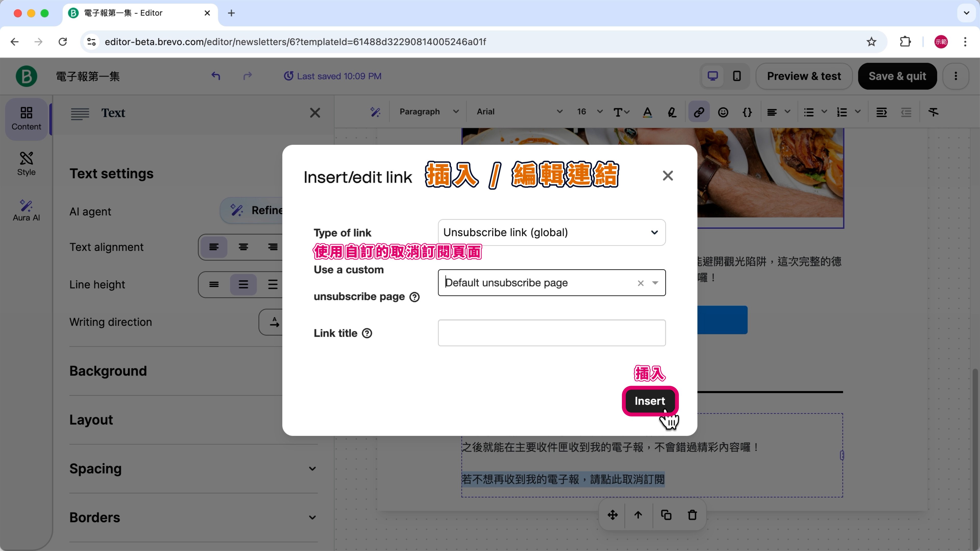Image resolution: width=980 pixels, height=551 pixels.
Task: Switch to mobile preview mode
Action: 737,76
